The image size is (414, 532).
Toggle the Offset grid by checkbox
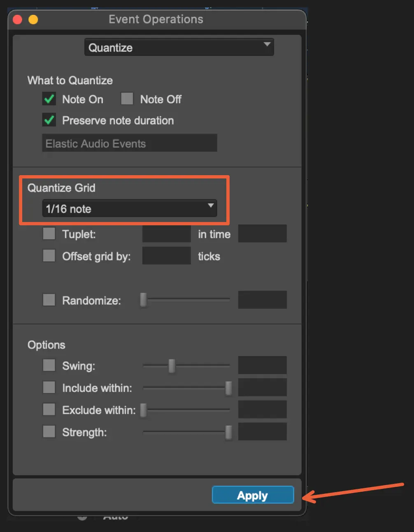pyautogui.click(x=49, y=256)
